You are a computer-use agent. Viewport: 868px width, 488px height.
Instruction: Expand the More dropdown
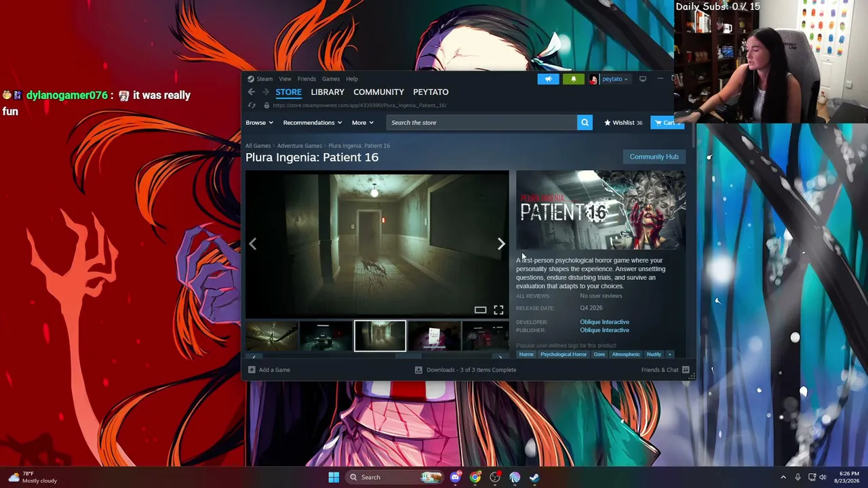tap(363, 123)
